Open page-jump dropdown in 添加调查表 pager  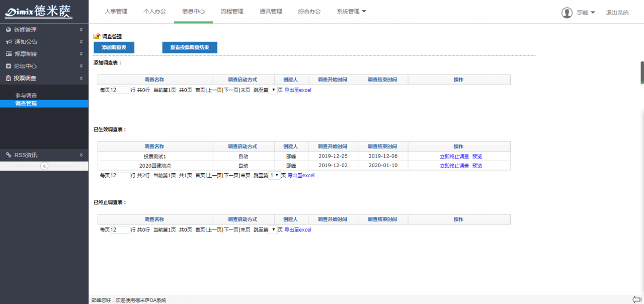click(273, 90)
